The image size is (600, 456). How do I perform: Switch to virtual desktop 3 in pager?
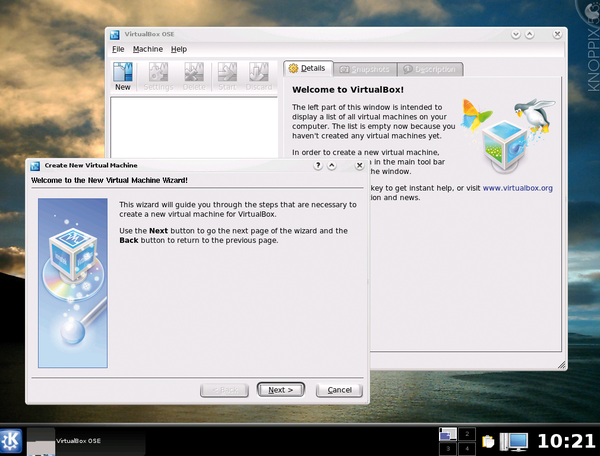point(447,448)
